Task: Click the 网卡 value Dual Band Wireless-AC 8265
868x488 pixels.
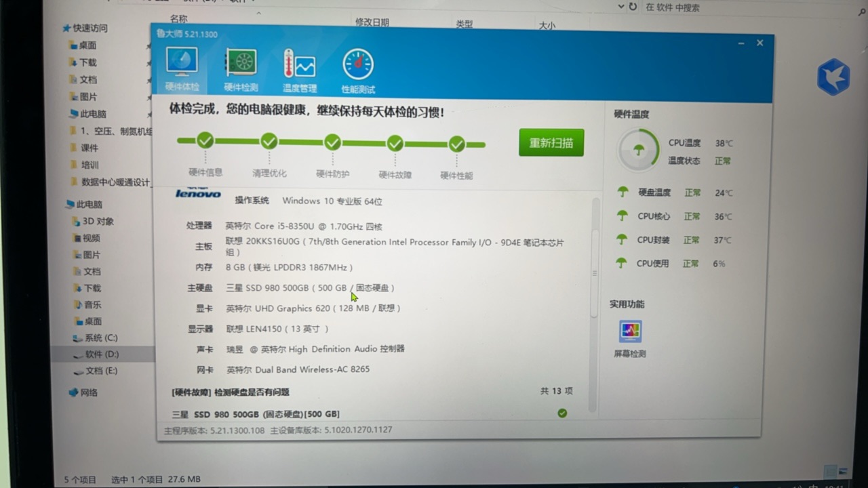Action: 298,369
